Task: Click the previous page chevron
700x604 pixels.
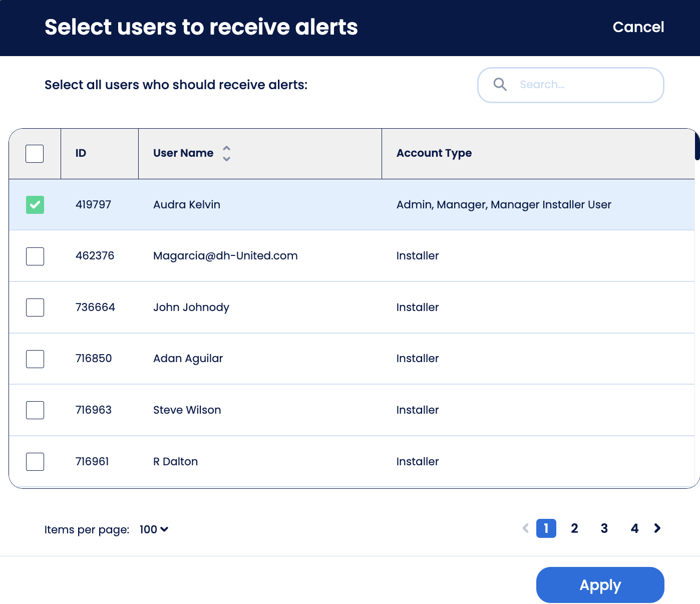Action: click(525, 528)
